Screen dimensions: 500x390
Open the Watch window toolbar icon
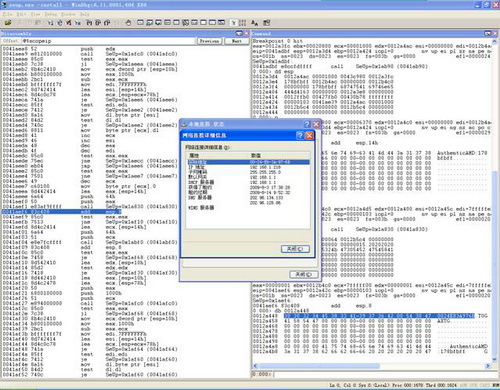(149, 23)
